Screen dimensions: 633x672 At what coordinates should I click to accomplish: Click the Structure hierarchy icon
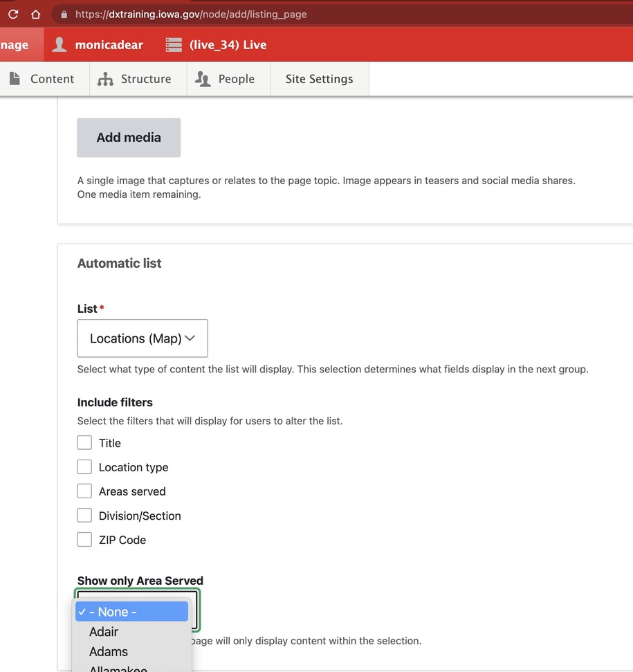click(x=105, y=79)
